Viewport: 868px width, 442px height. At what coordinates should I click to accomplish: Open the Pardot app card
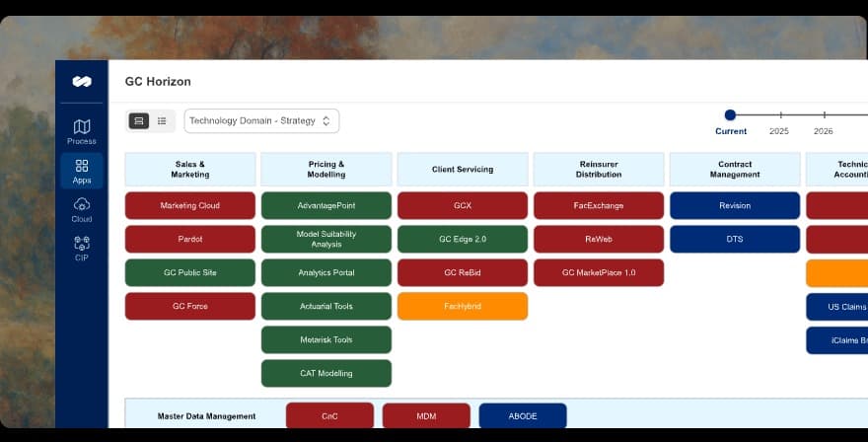click(190, 239)
